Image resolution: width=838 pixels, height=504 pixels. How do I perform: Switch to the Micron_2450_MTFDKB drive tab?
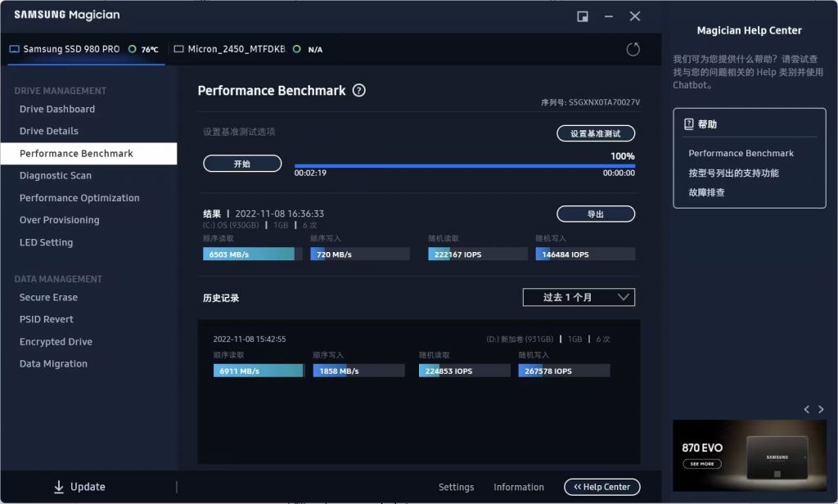click(x=237, y=49)
